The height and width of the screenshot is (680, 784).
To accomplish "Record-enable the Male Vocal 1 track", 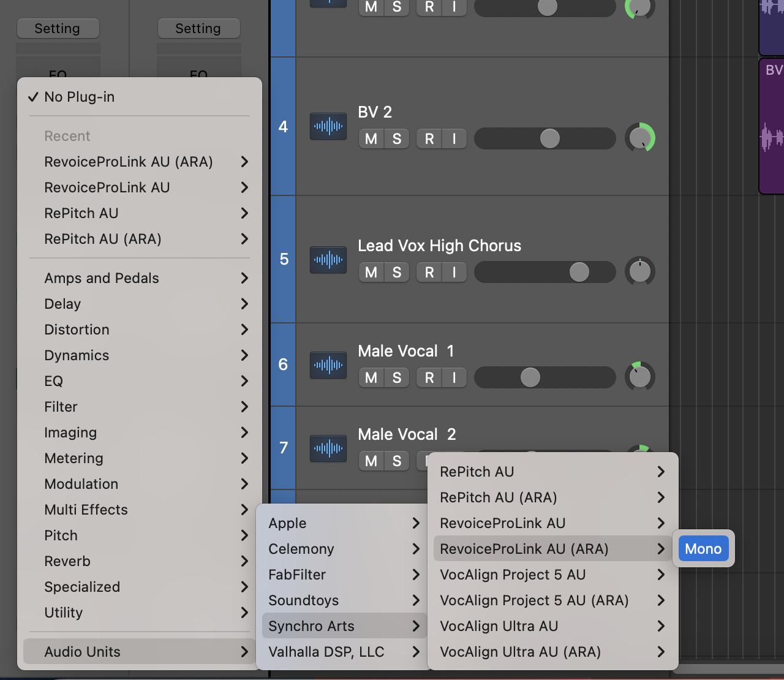I will [x=429, y=378].
